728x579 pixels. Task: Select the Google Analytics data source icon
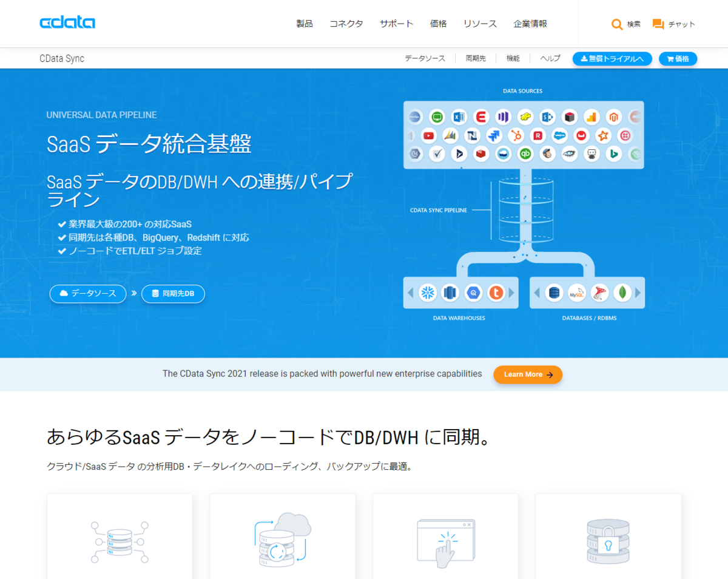pos(591,117)
